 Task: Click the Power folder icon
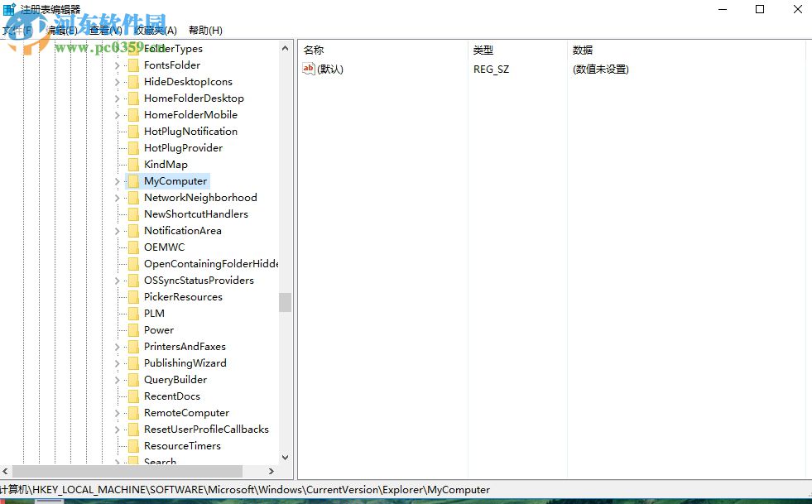133,330
